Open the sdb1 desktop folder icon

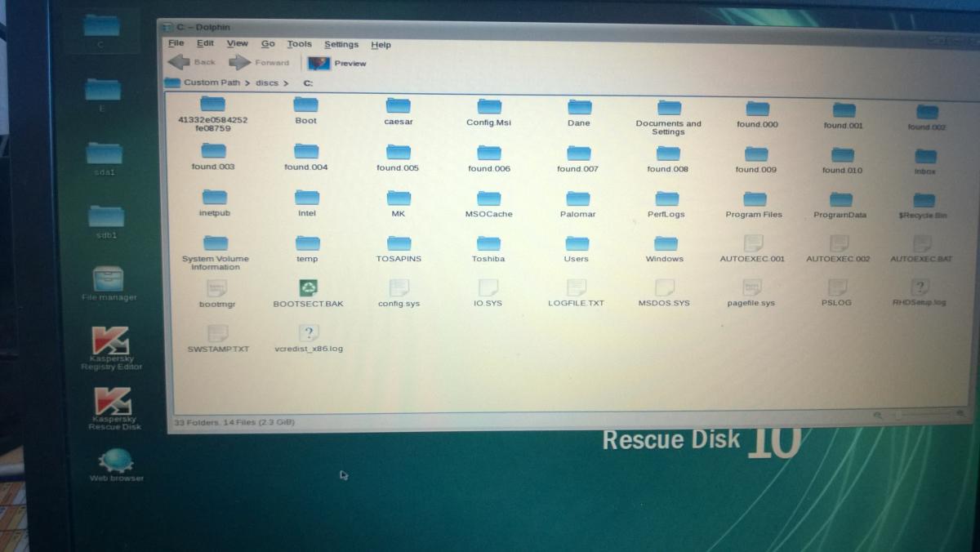[x=106, y=221]
